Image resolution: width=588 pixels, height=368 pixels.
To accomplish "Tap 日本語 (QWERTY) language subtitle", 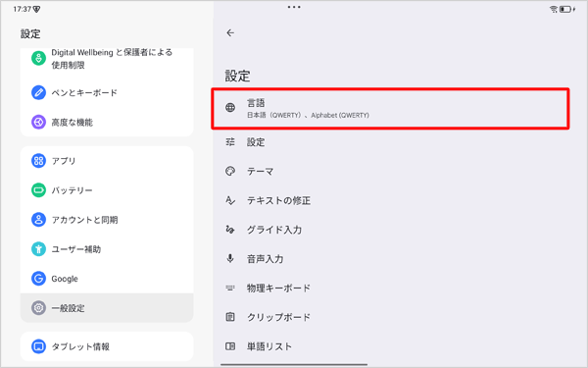I will tap(274, 115).
